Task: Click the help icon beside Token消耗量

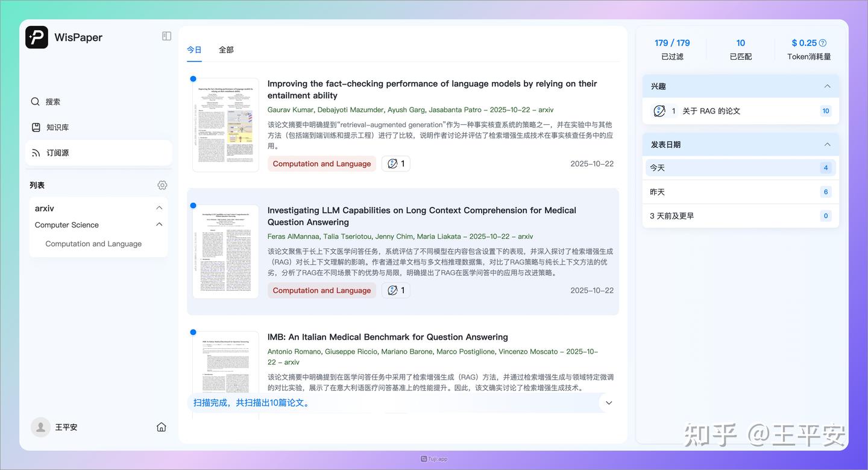Action: coord(824,42)
